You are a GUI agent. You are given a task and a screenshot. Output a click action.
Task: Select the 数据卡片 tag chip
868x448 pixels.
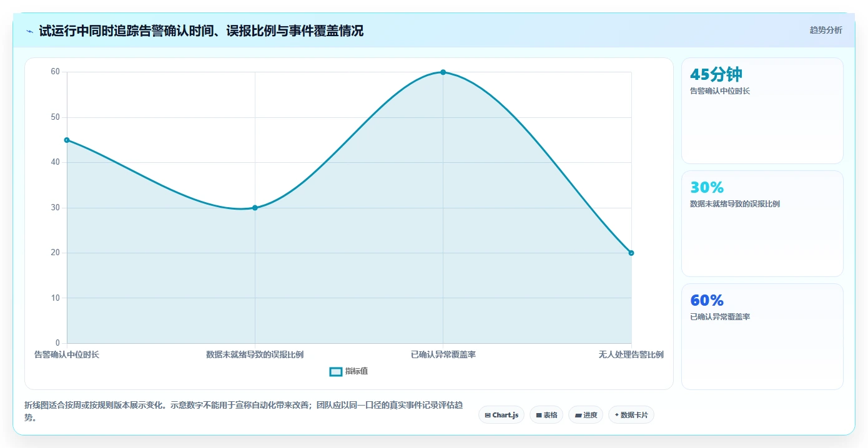[x=631, y=415]
